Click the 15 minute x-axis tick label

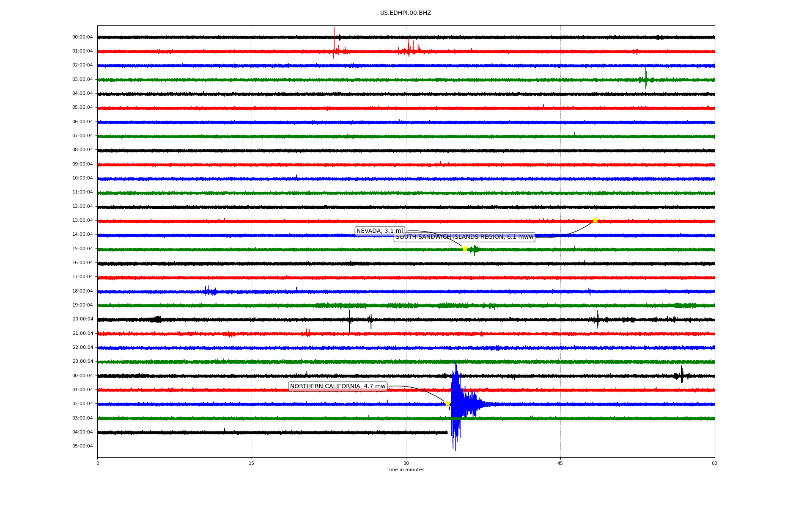tap(252, 464)
